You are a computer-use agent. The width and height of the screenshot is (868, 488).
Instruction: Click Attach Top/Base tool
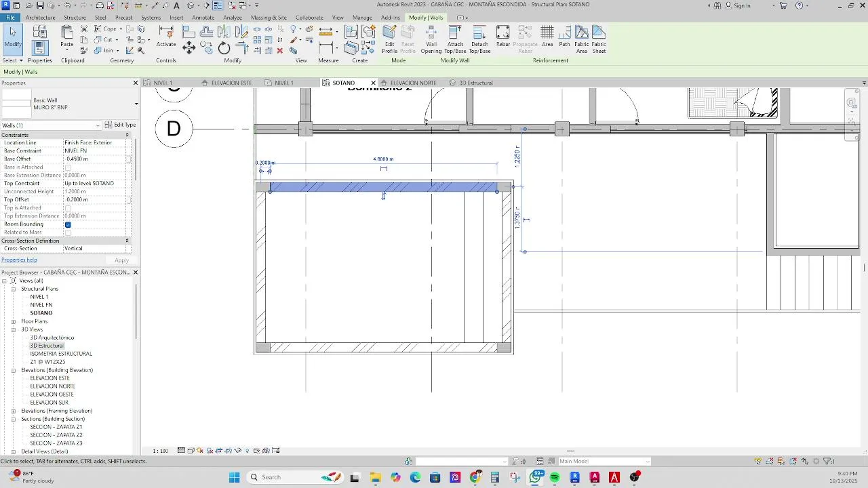[455, 39]
